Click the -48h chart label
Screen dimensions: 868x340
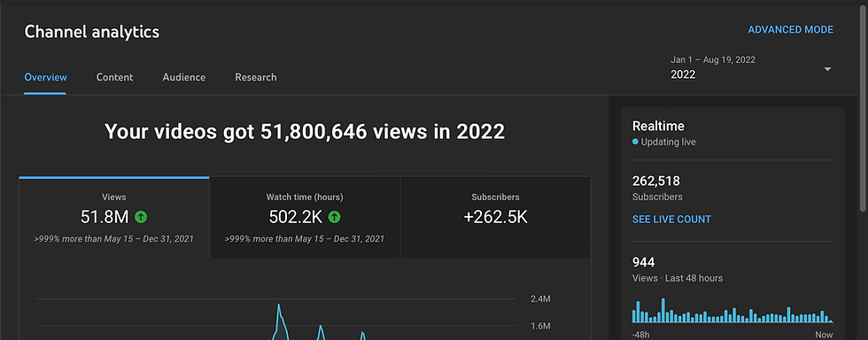[641, 335]
